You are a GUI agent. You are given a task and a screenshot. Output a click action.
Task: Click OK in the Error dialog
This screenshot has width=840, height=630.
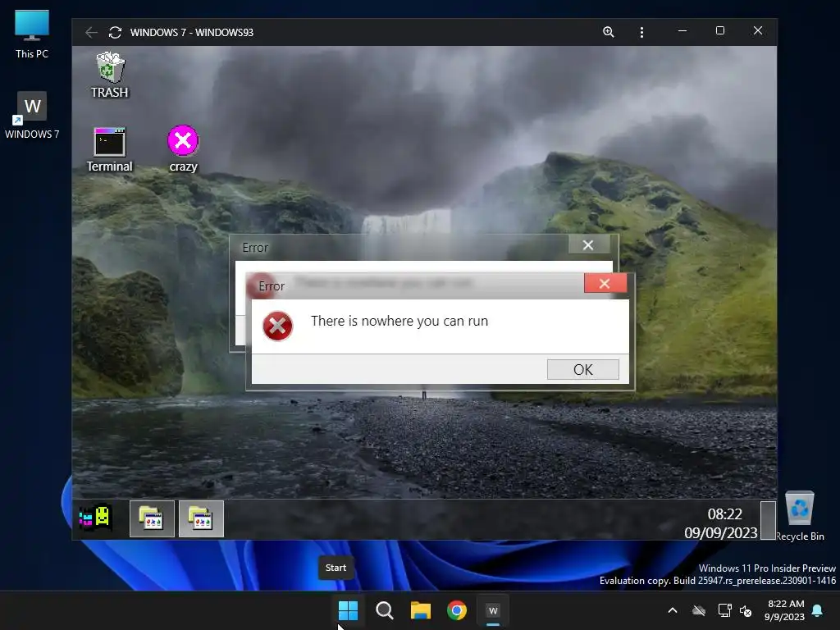[583, 370]
